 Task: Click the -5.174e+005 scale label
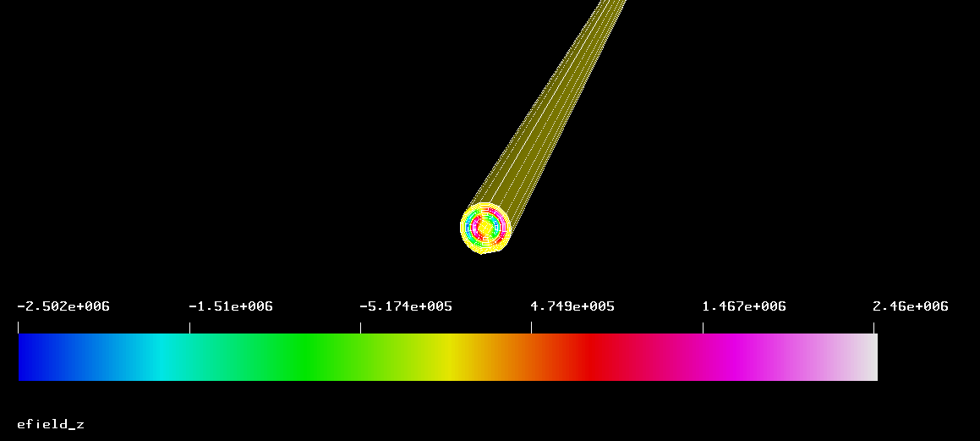click(x=406, y=306)
